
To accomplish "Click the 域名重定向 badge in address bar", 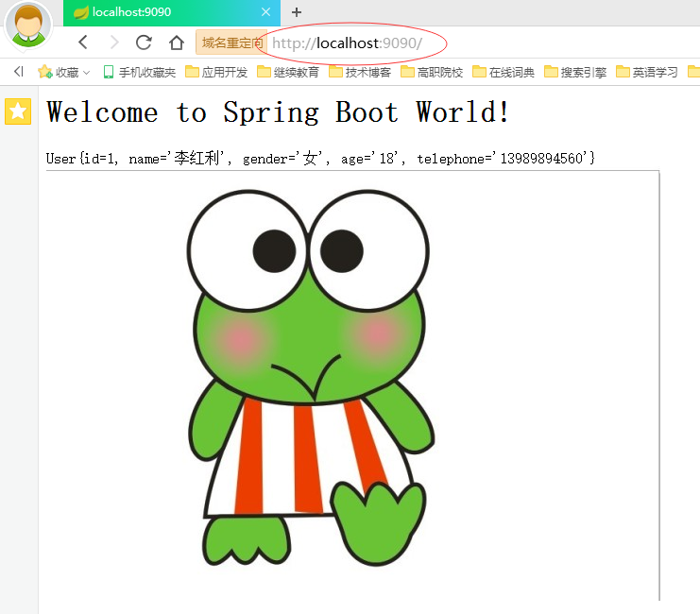I will [x=231, y=43].
